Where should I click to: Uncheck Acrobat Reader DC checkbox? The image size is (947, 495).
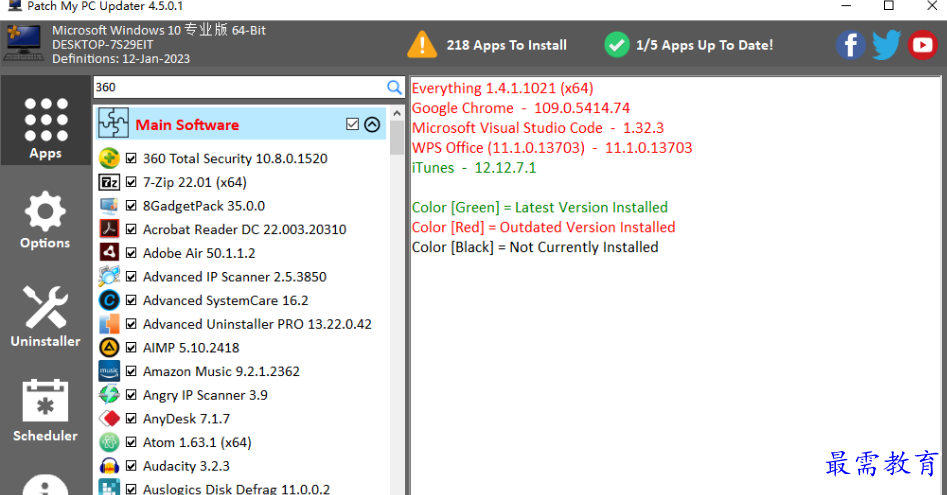(131, 229)
